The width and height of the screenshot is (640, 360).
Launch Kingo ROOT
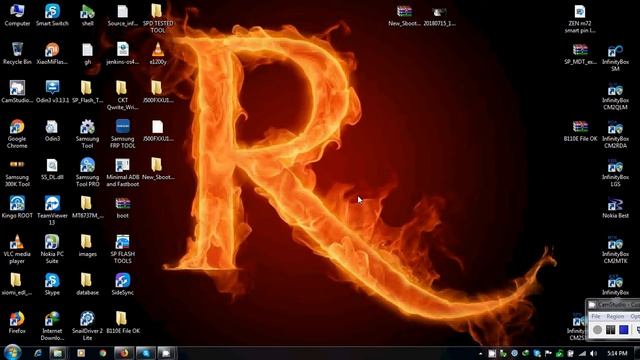click(x=17, y=207)
